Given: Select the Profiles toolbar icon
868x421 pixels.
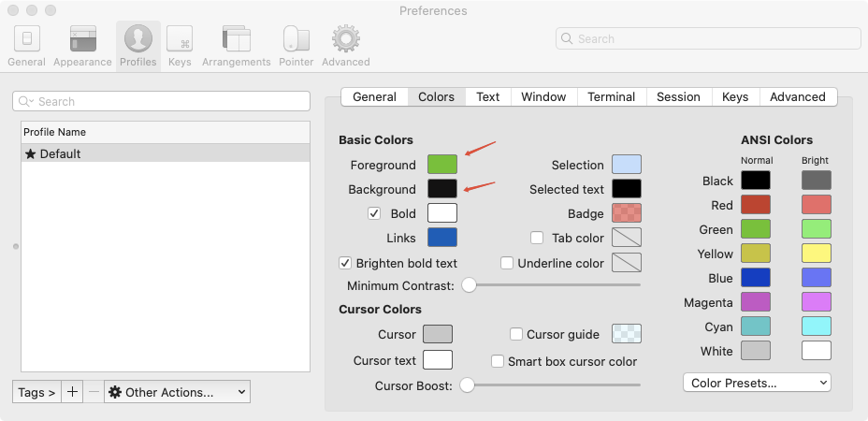Looking at the screenshot, I should [x=138, y=39].
